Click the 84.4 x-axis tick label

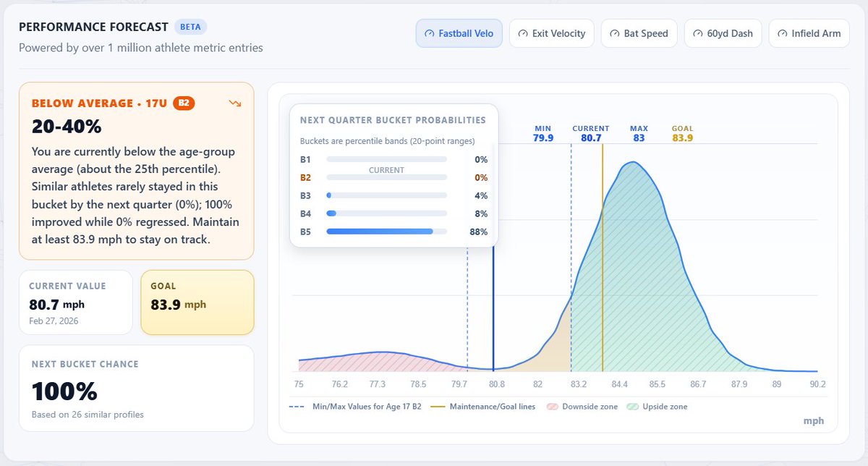[x=620, y=384]
